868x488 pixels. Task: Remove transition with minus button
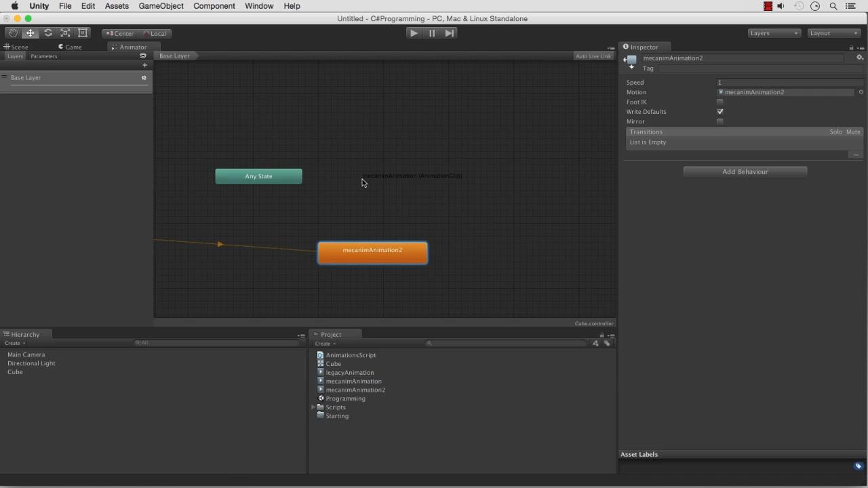(856, 155)
